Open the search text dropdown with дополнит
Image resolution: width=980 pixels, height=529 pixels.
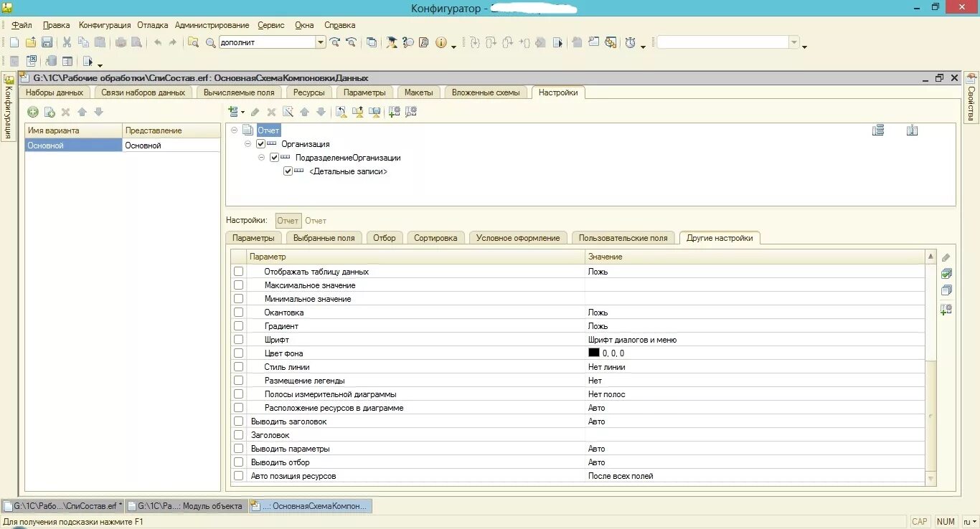coord(321,42)
